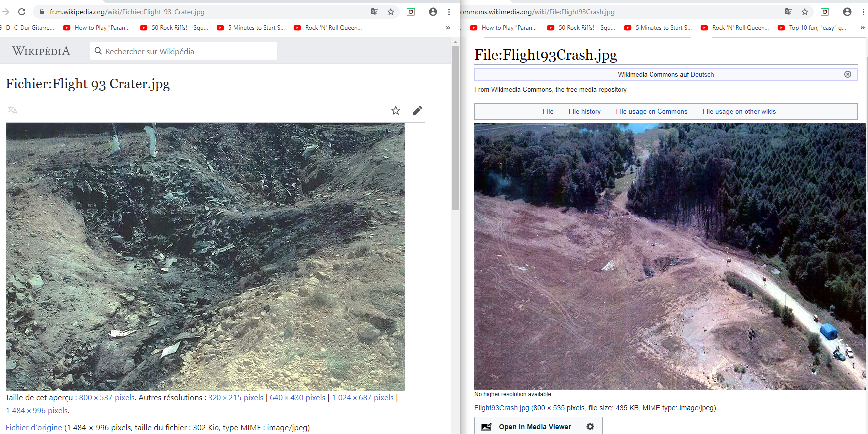The width and height of the screenshot is (868, 434).
Task: Open 'Rock N Roll Queen' bookmark in left browser
Action: [x=328, y=28]
